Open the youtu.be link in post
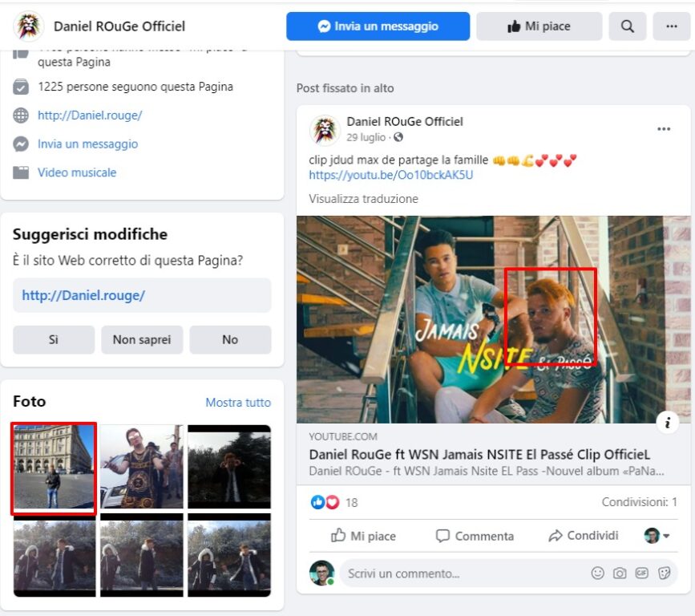The image size is (695, 616). click(x=391, y=175)
